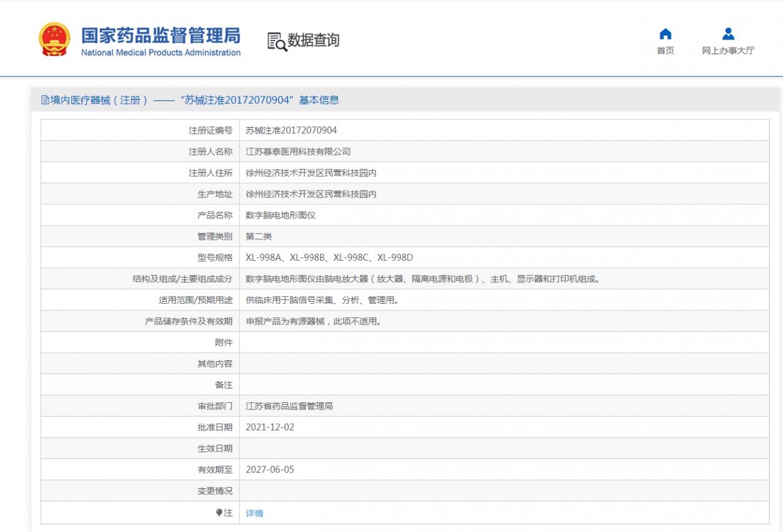Click the 产品名称 label

pos(215,215)
